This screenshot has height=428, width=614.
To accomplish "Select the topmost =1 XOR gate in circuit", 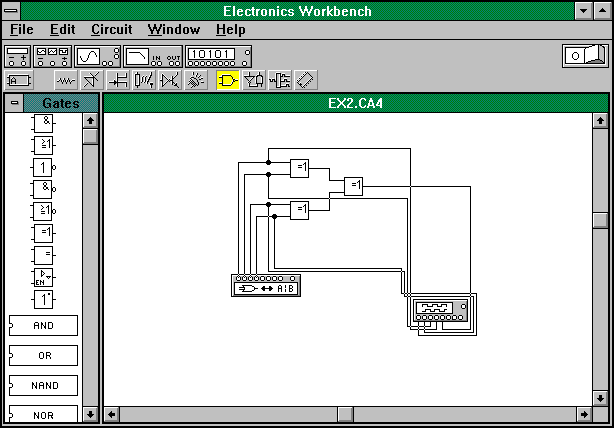I will 299,167.
